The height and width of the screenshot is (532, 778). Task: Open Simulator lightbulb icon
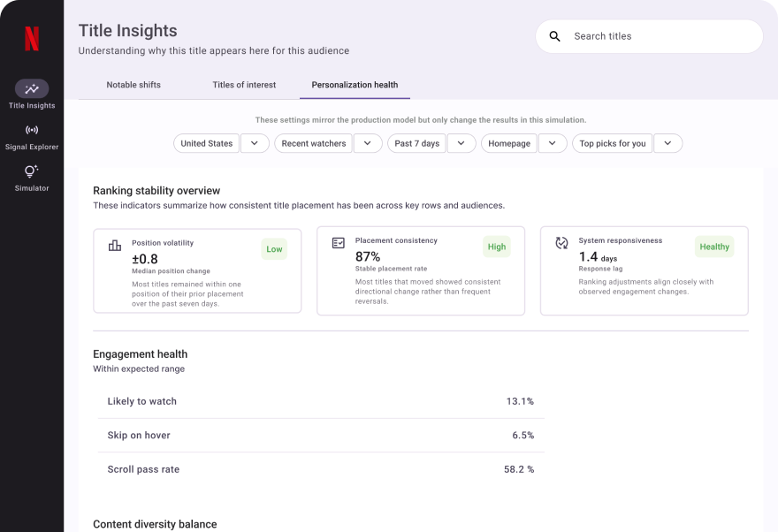[x=32, y=171]
